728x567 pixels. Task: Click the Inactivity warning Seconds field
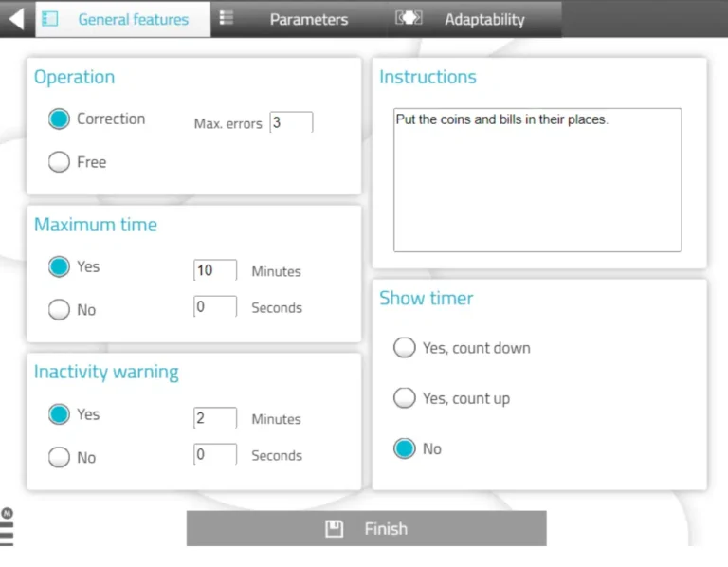(215, 454)
